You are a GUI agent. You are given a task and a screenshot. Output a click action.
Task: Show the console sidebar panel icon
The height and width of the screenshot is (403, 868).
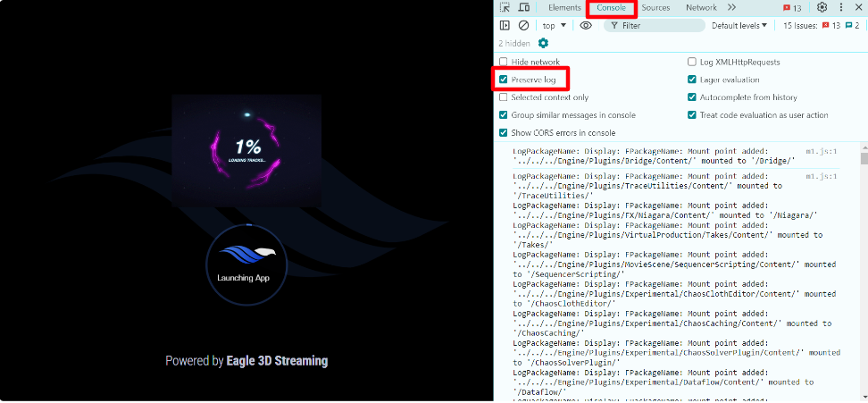[505, 26]
